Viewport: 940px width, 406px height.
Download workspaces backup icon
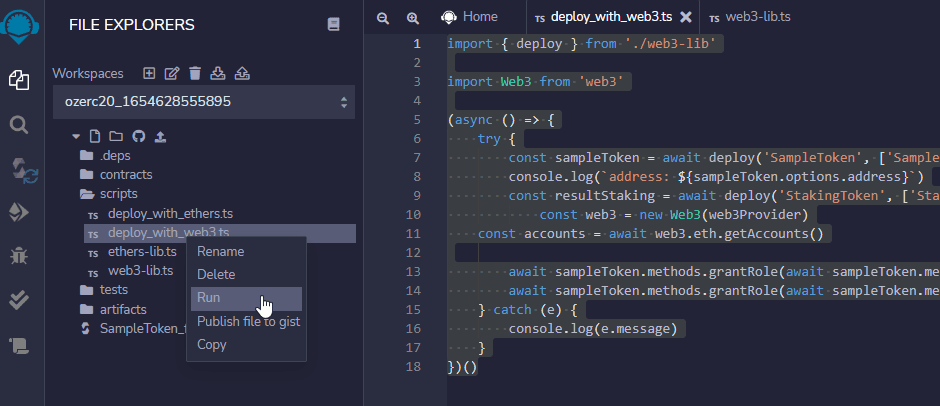coord(218,73)
